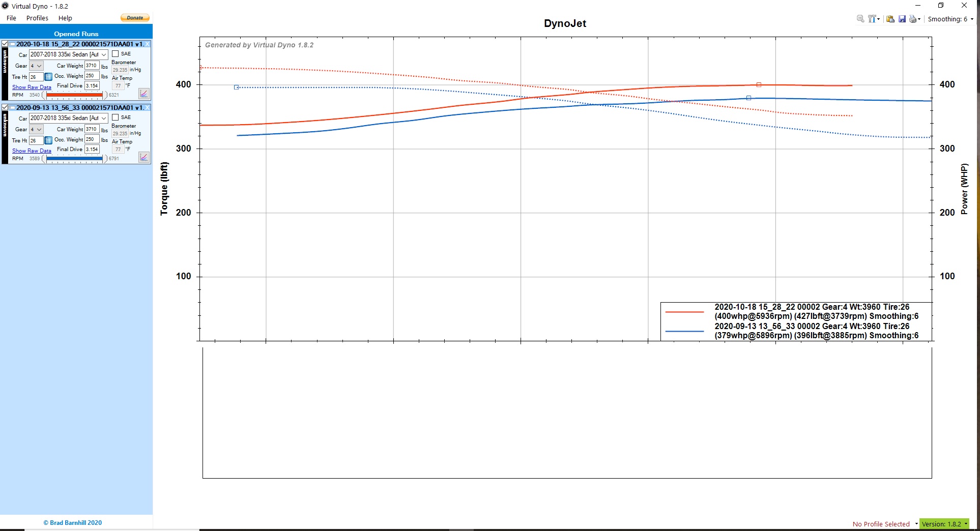980x531 pixels.
Task: Open the Version: 1.8.2 dropdown
Action: [944, 524]
